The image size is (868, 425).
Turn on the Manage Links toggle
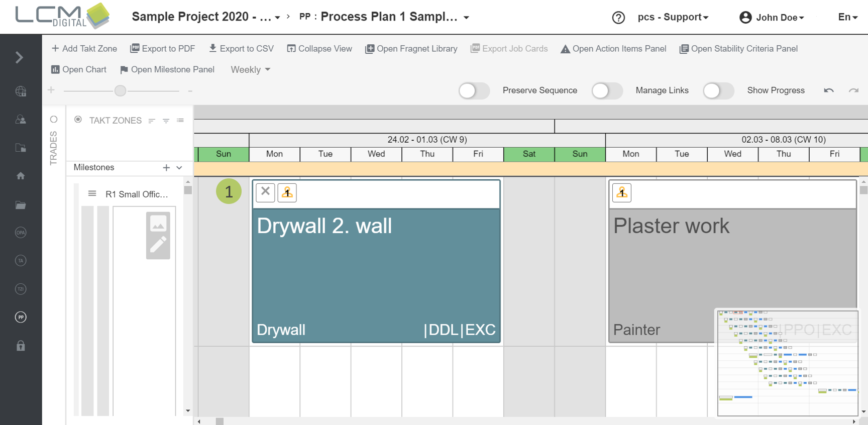[607, 91]
